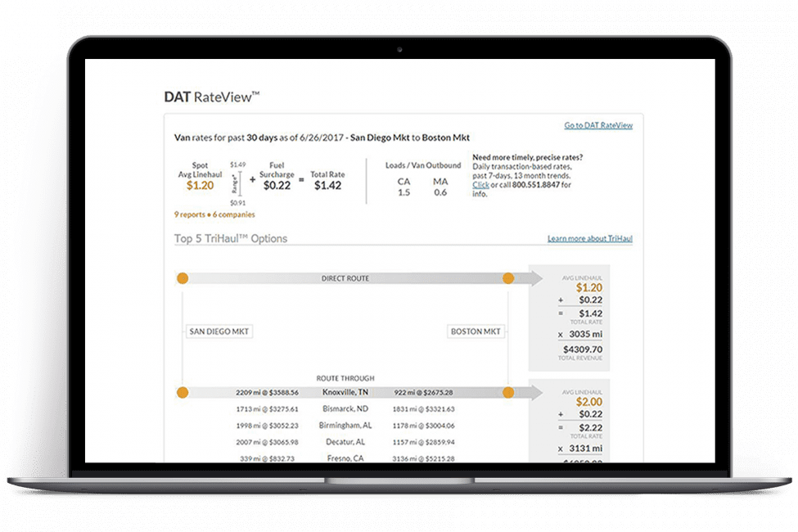Click the phone number 800.551.8847
The width and height of the screenshot is (798, 532).
click(536, 185)
